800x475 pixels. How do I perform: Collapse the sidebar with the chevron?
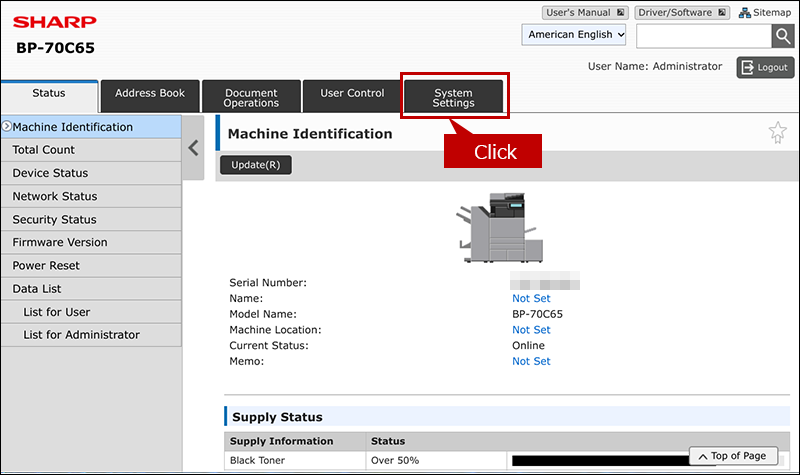click(x=193, y=148)
